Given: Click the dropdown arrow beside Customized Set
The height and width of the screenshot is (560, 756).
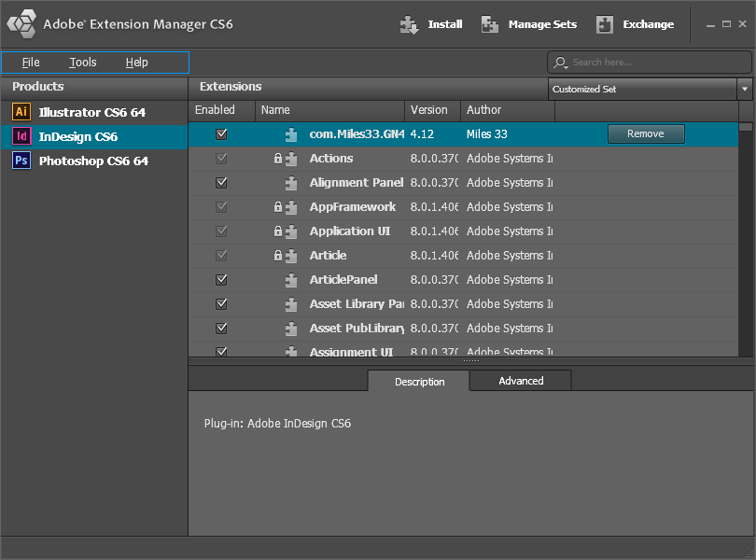Looking at the screenshot, I should (745, 90).
